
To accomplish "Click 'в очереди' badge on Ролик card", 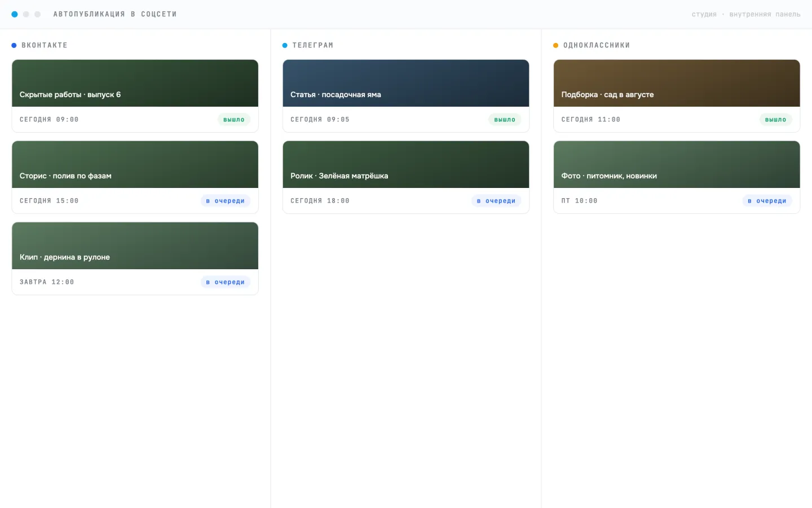I will (496, 201).
